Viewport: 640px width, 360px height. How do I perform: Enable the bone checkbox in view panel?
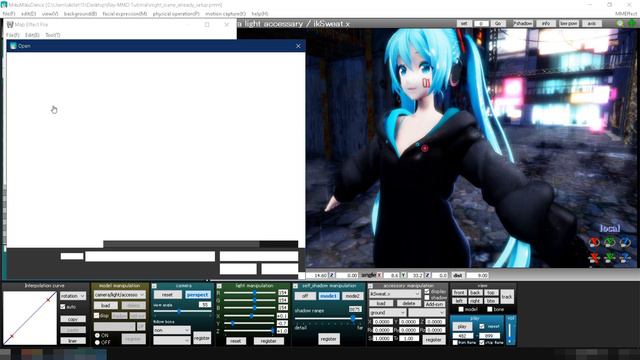tap(490, 309)
